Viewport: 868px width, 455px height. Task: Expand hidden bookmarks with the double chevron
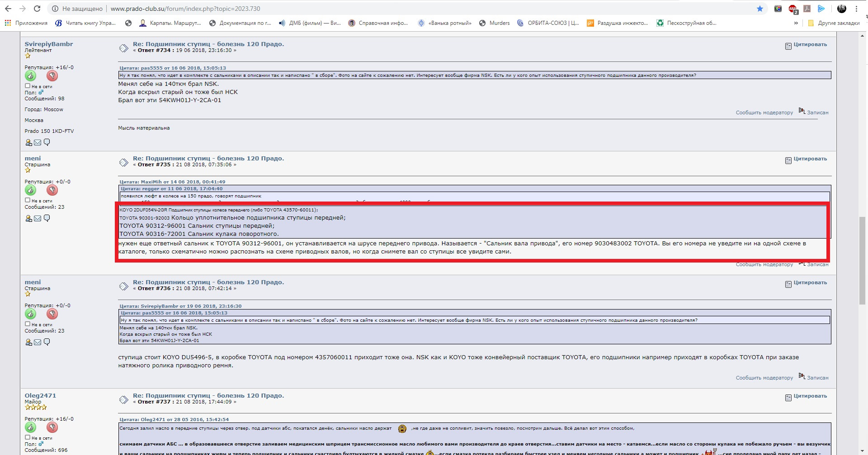pyautogui.click(x=796, y=23)
